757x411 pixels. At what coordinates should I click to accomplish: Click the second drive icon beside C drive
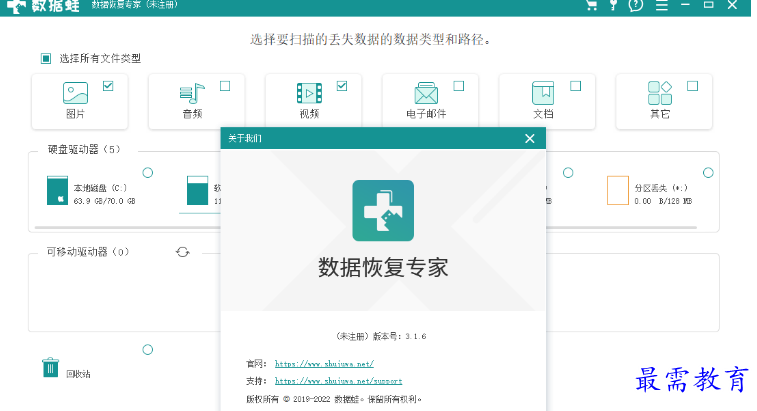pos(197,191)
